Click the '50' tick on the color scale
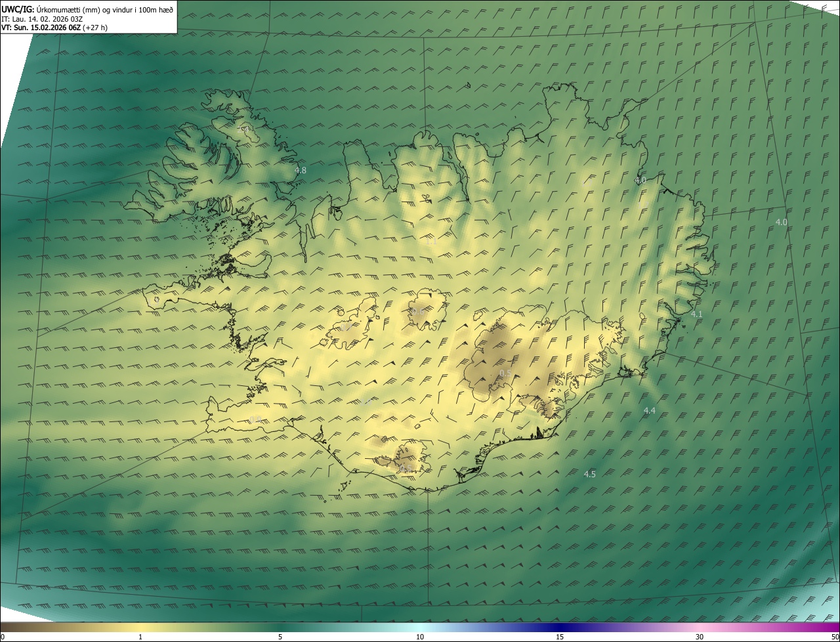Screen dimensions: 840x642 [835, 637]
